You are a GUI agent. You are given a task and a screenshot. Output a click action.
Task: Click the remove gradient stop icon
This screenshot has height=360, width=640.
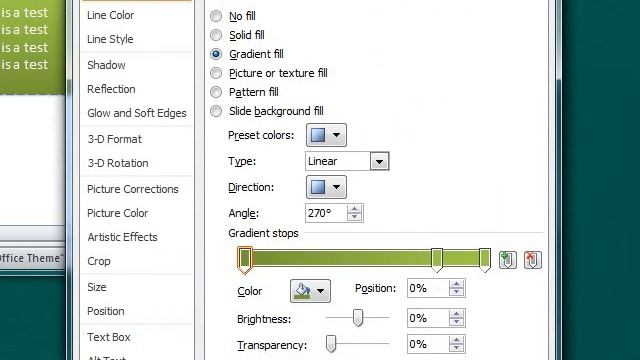click(x=532, y=260)
